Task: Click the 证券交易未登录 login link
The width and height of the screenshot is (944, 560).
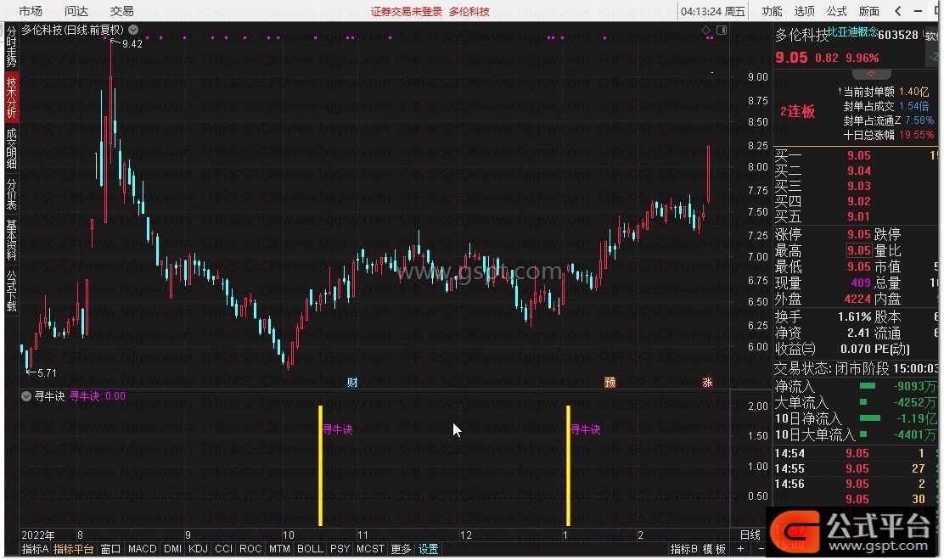Action: (407, 11)
